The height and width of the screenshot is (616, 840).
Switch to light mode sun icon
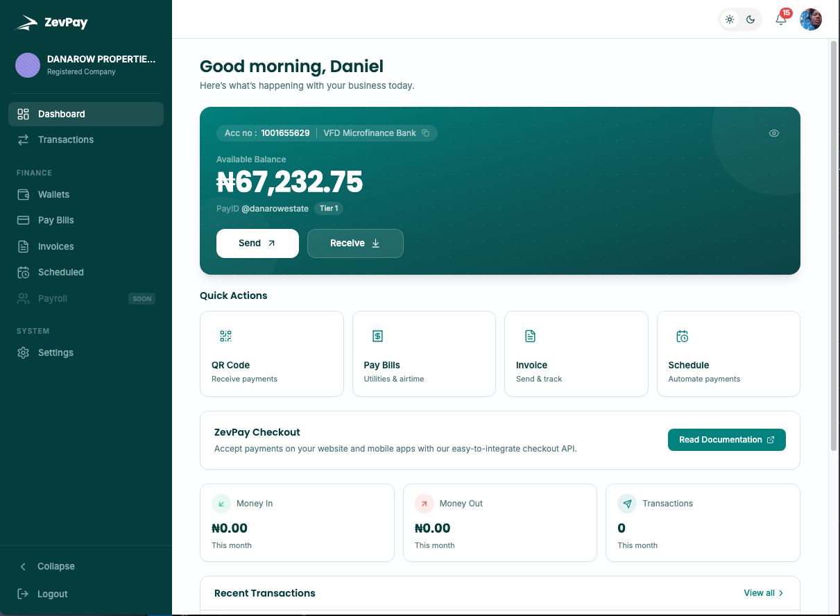tap(730, 19)
